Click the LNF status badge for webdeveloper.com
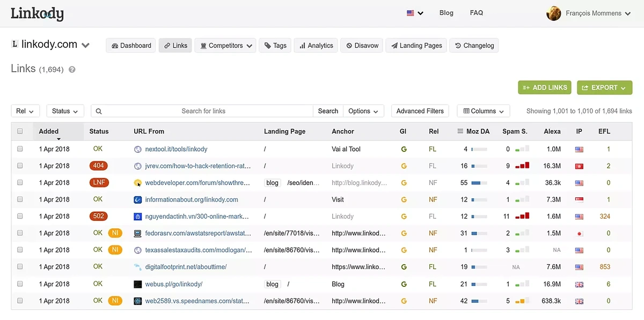This screenshot has height=320, width=644. [x=99, y=183]
